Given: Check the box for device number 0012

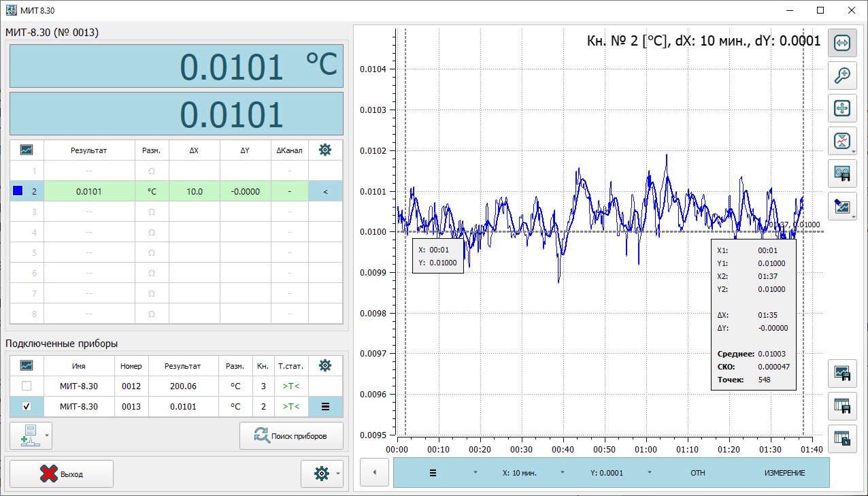Looking at the screenshot, I should 27,386.
